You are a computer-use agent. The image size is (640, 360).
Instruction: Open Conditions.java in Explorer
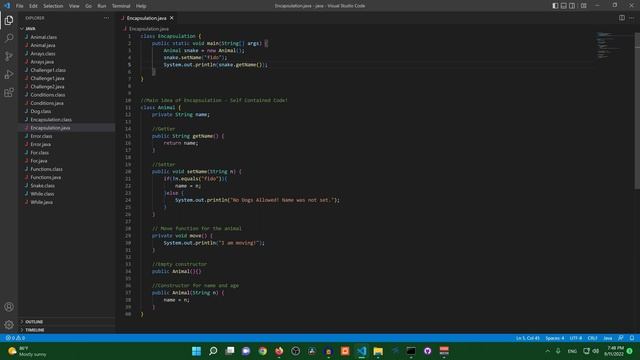[47, 103]
